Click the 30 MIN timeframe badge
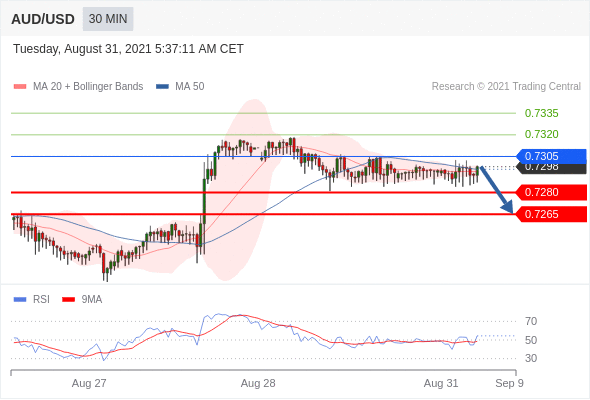 click(x=108, y=19)
